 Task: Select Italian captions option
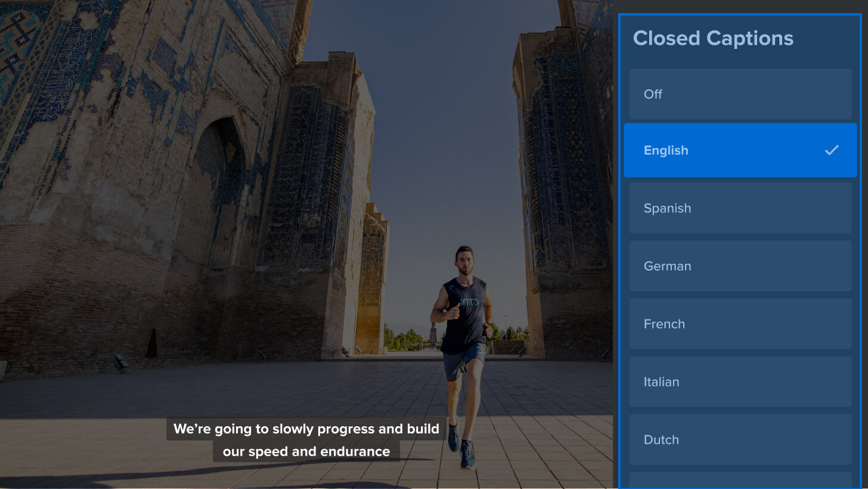pyautogui.click(x=740, y=382)
